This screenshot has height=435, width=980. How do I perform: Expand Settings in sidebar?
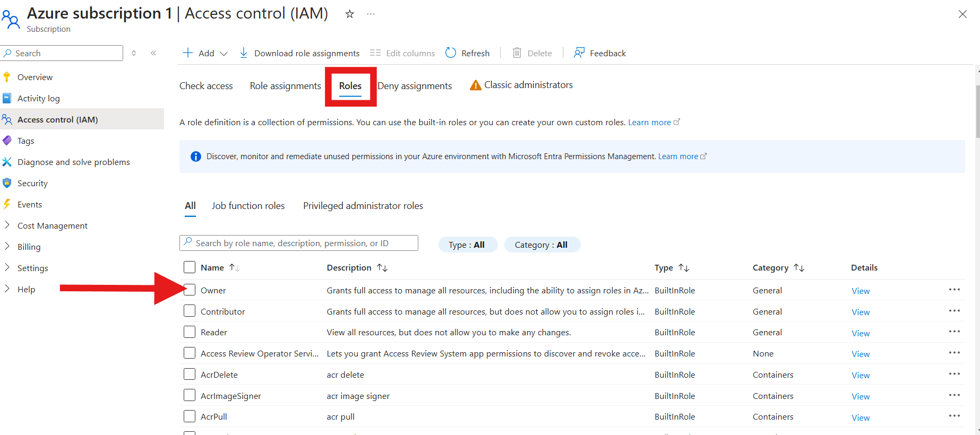tap(7, 267)
